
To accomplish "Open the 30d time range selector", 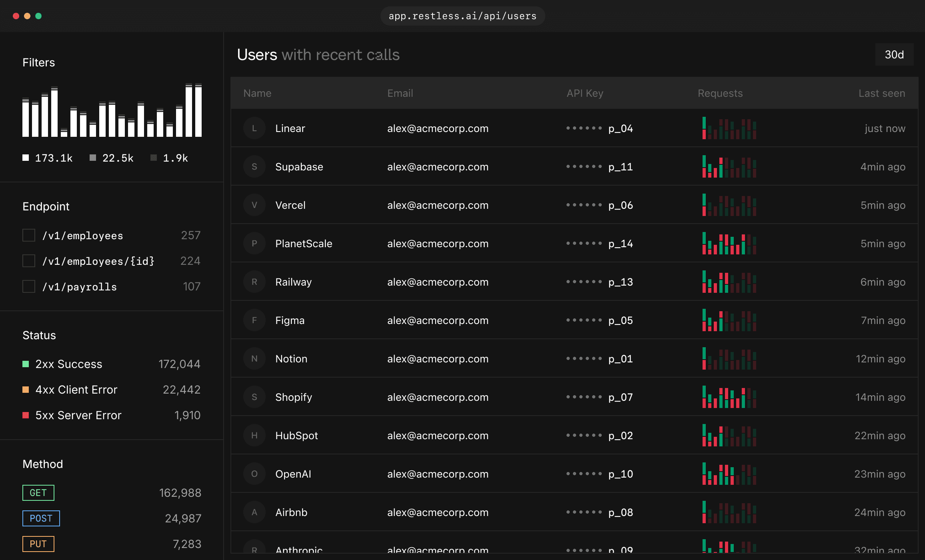I will pyautogui.click(x=894, y=54).
